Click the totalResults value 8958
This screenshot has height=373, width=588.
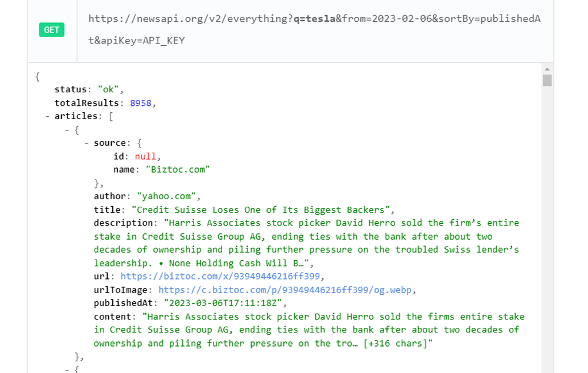coord(141,103)
